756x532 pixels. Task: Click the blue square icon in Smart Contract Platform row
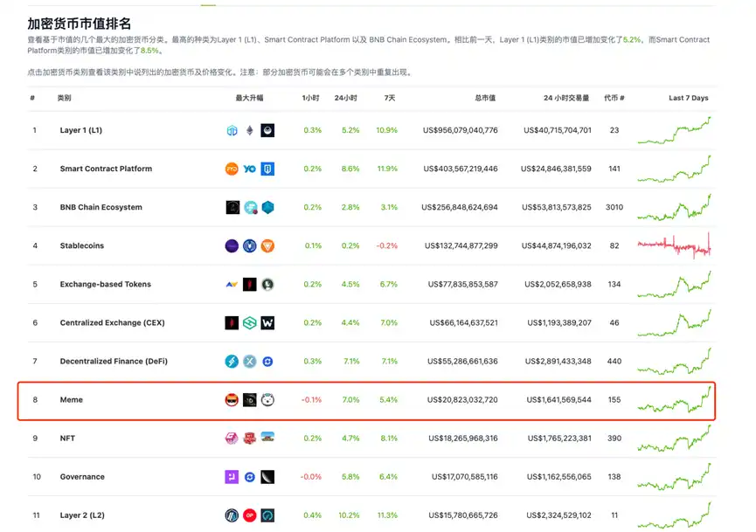click(267, 169)
